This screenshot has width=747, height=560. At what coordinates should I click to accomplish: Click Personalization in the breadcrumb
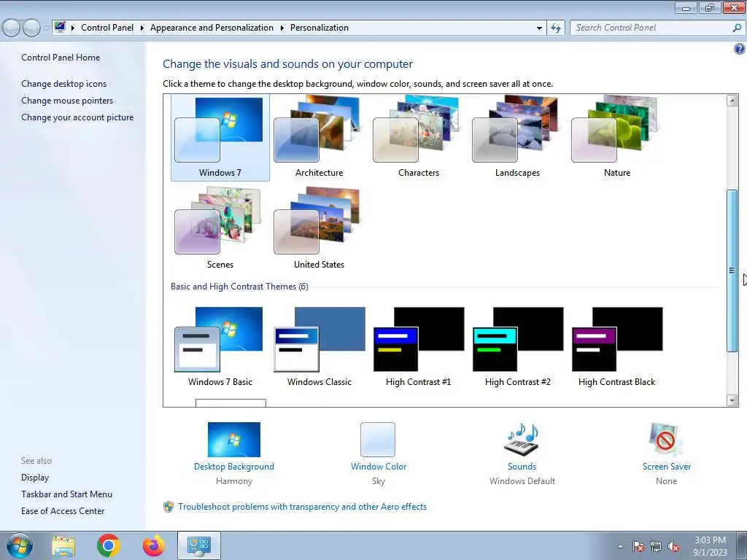320,28
